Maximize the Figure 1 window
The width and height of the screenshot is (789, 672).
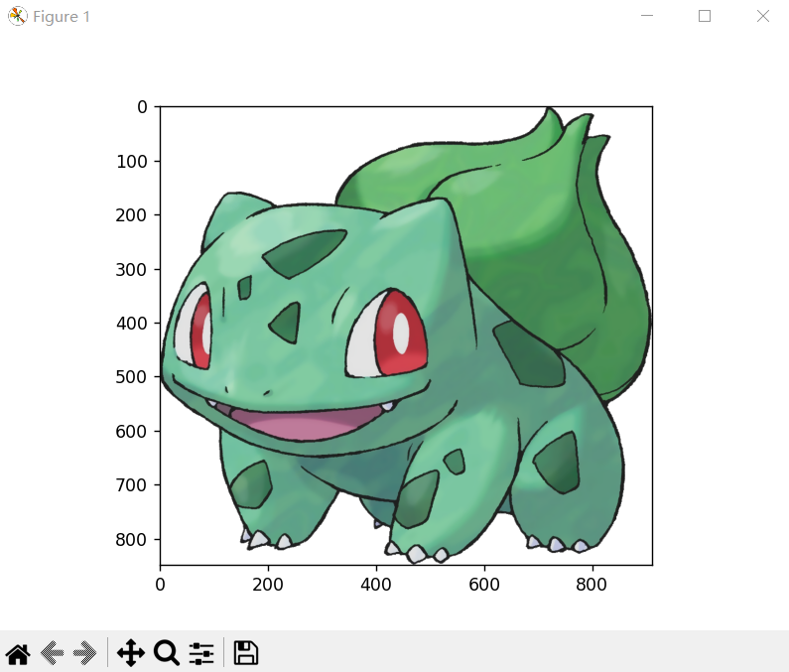705,16
